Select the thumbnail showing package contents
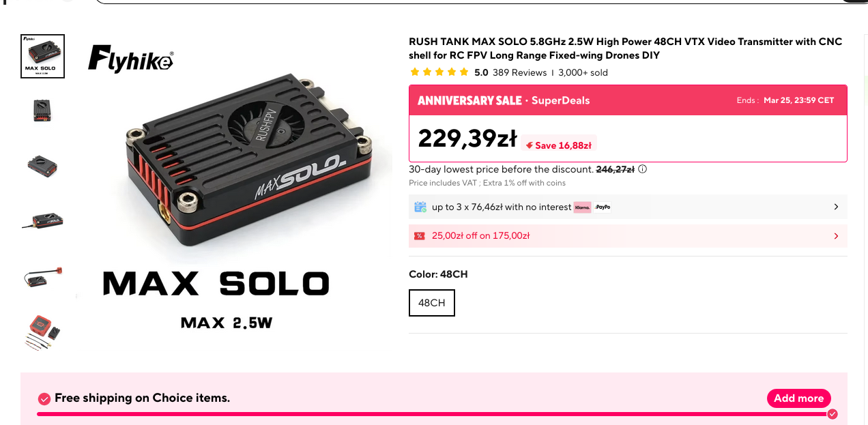This screenshot has width=868, height=425. click(x=43, y=333)
